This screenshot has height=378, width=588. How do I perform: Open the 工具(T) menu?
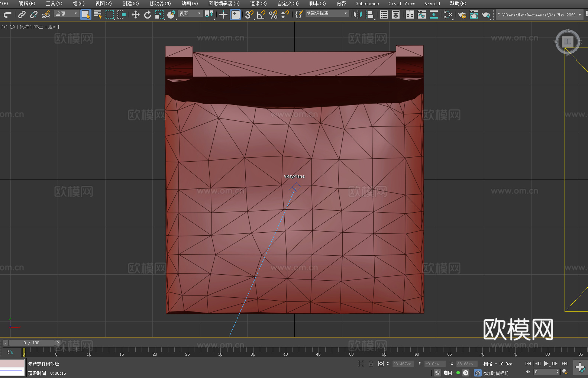[54, 3]
